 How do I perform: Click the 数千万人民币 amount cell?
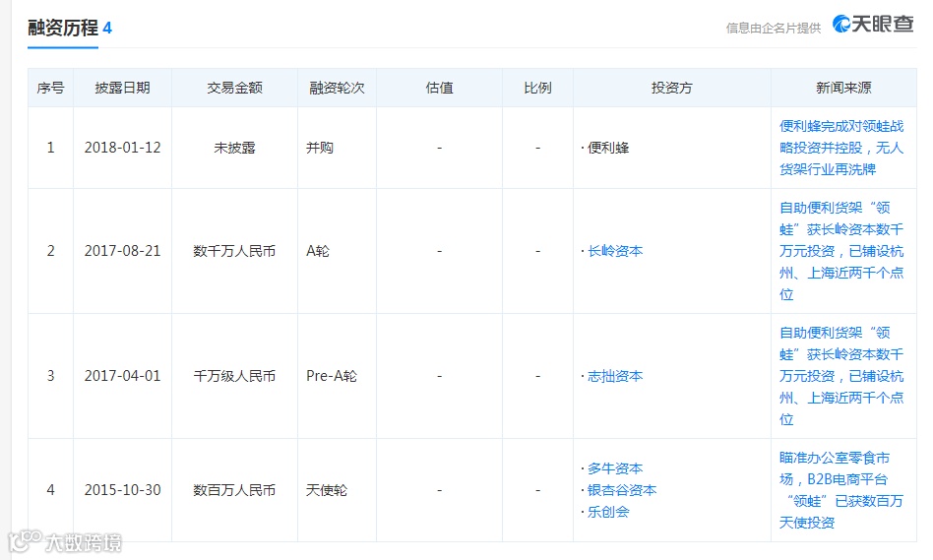point(234,251)
